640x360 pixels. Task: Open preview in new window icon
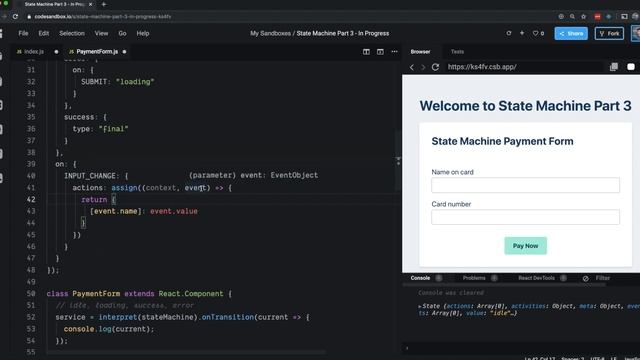(x=614, y=67)
